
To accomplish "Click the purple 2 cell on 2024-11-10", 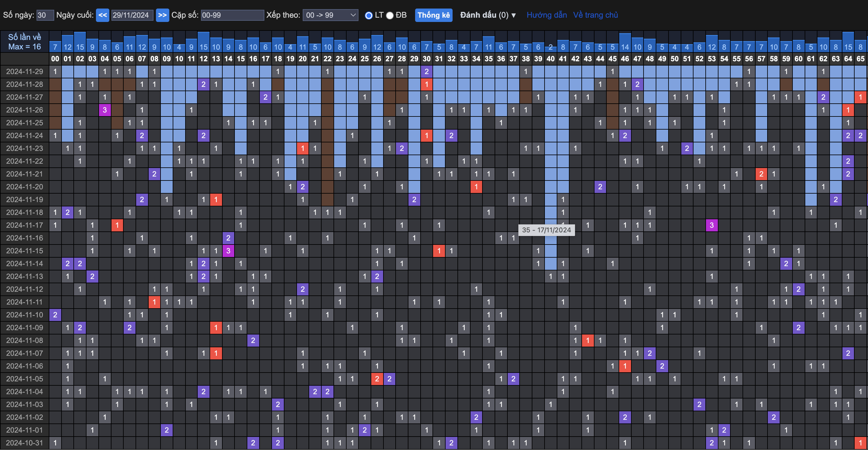I will tap(55, 315).
